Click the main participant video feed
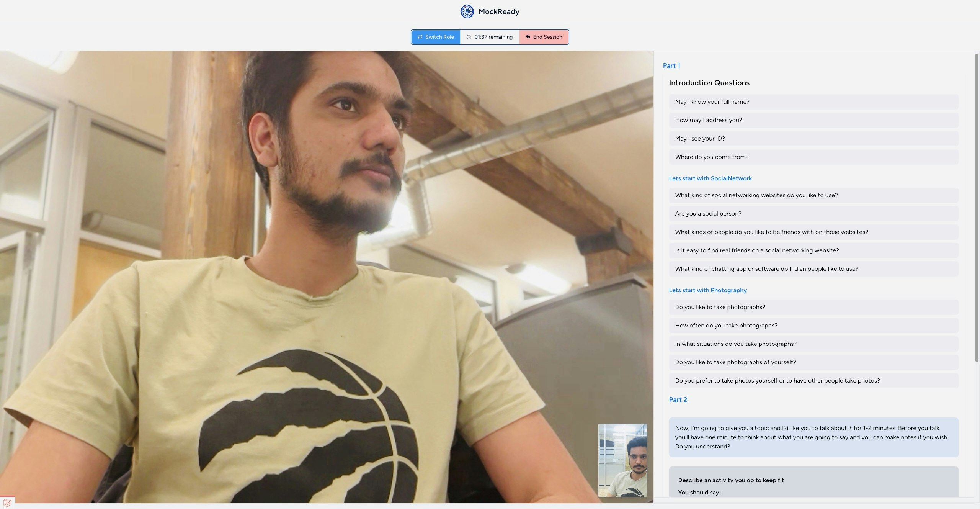 click(x=327, y=277)
